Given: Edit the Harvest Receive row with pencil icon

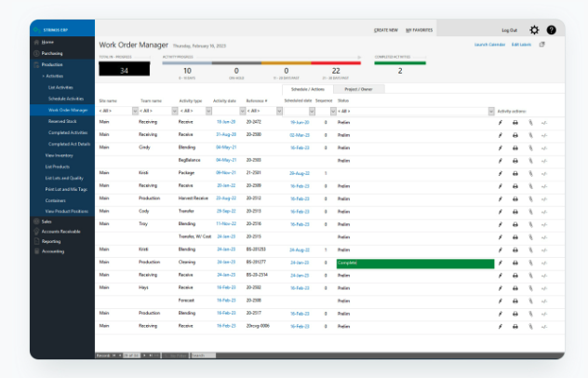Looking at the screenshot, I should coord(500,199).
